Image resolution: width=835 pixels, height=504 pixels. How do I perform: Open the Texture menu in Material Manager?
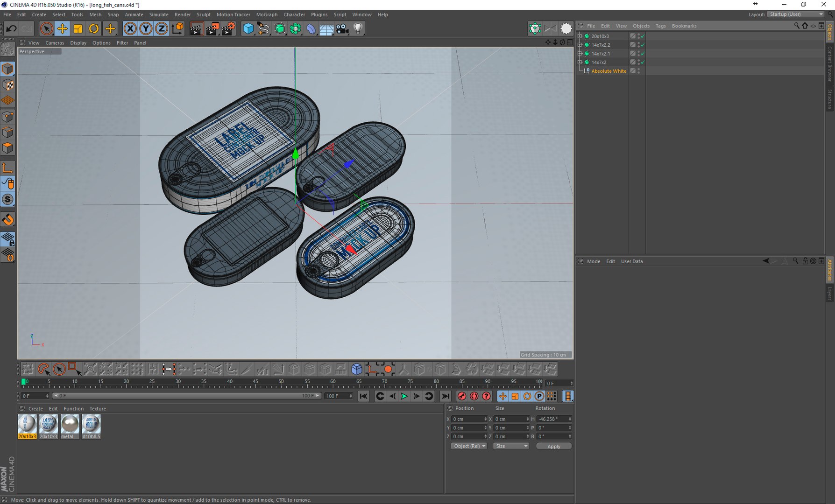point(98,409)
